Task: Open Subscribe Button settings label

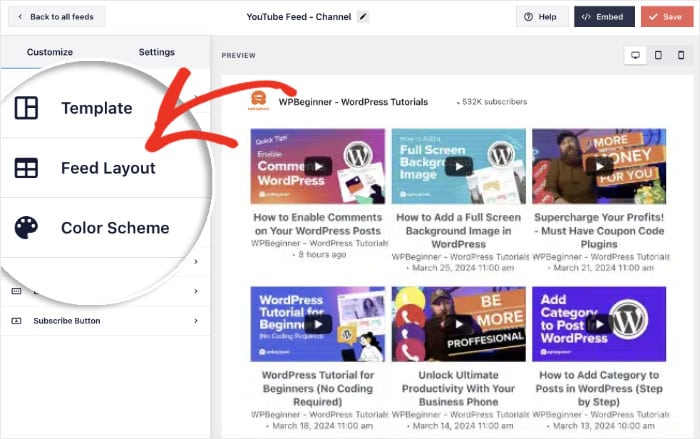Action: [x=67, y=321]
